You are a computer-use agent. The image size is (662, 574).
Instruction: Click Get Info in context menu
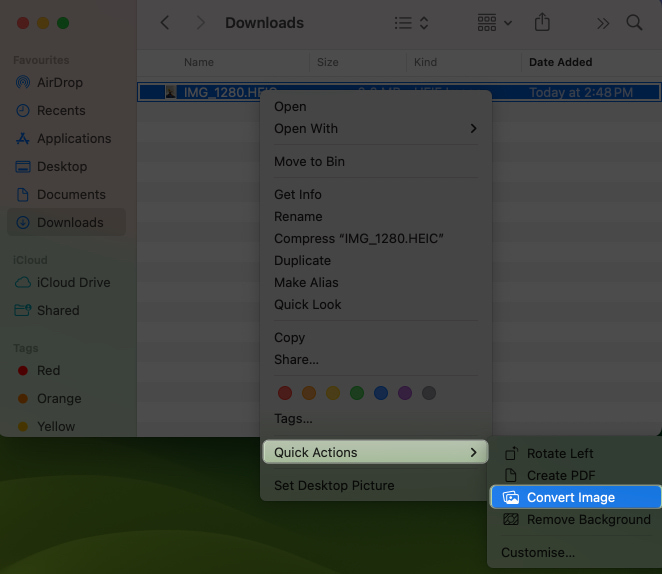click(298, 194)
